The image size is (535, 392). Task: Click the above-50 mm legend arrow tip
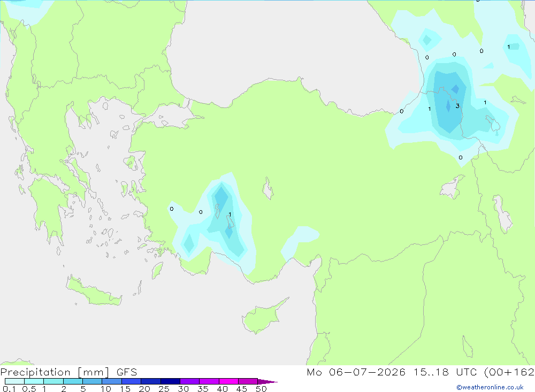pos(268,382)
